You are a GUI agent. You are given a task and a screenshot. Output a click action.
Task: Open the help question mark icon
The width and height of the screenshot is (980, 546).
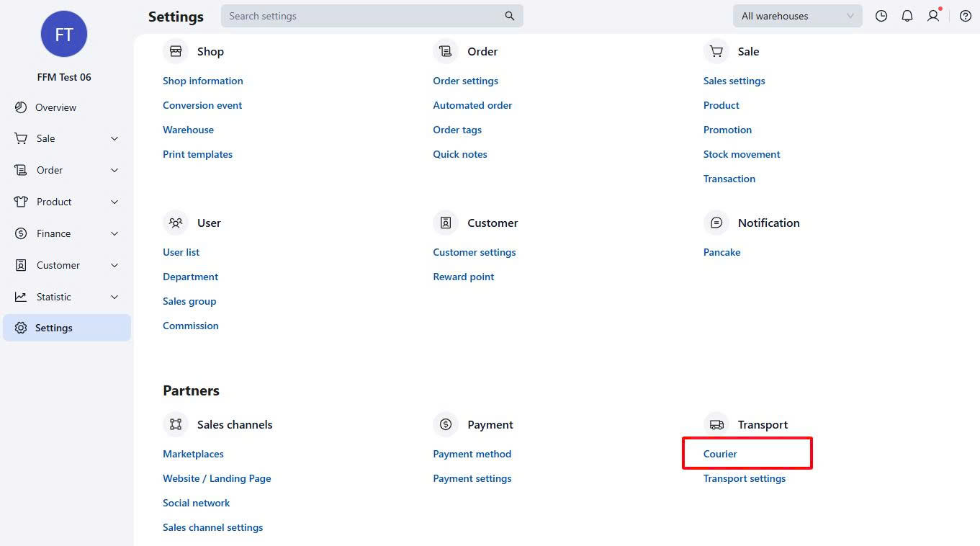tap(966, 16)
